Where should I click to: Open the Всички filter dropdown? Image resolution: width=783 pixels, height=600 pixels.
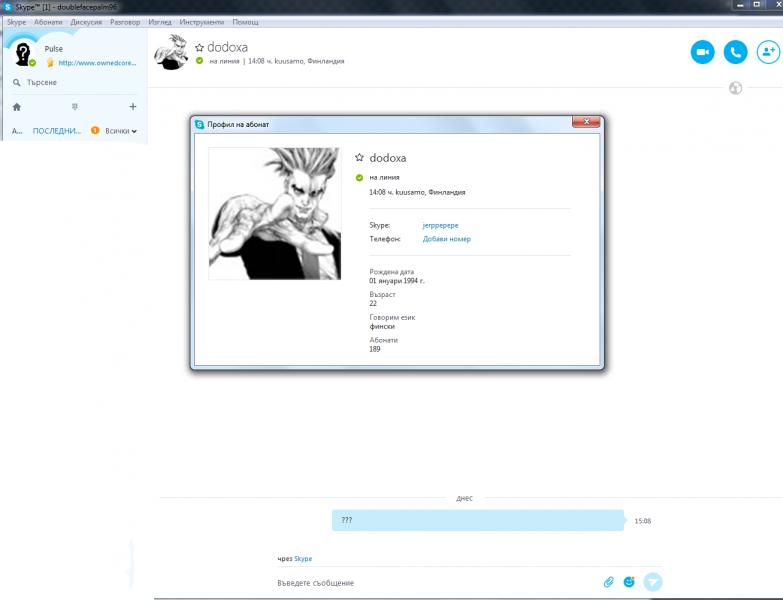121,131
